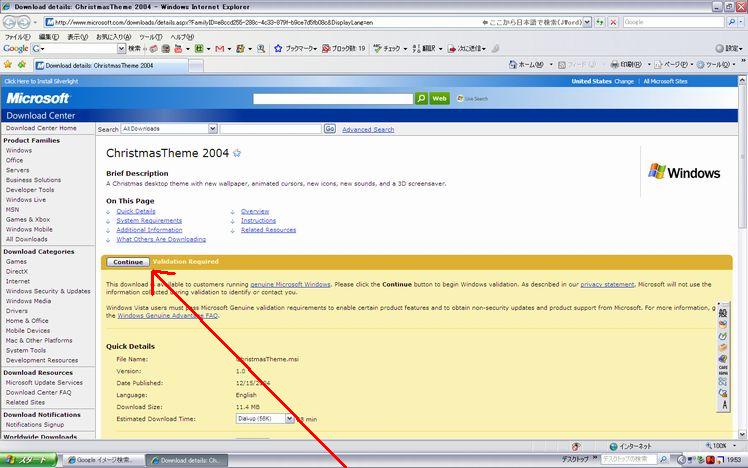The image size is (748, 468).
Task: Click the popup blocker status bar icon
Action: (x=576, y=447)
